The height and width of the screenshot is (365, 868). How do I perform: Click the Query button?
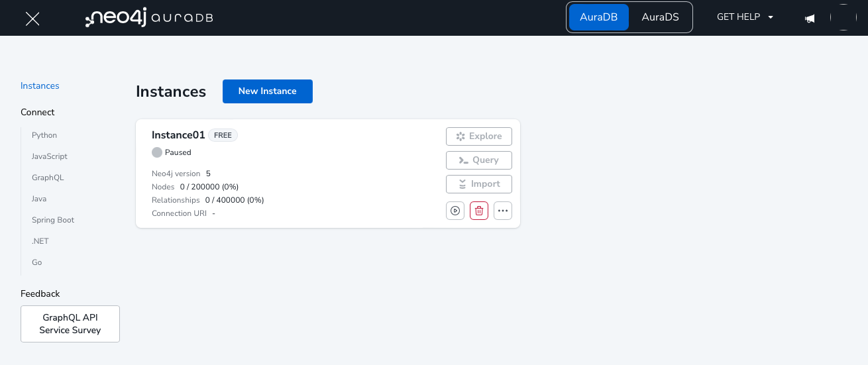[x=479, y=160]
